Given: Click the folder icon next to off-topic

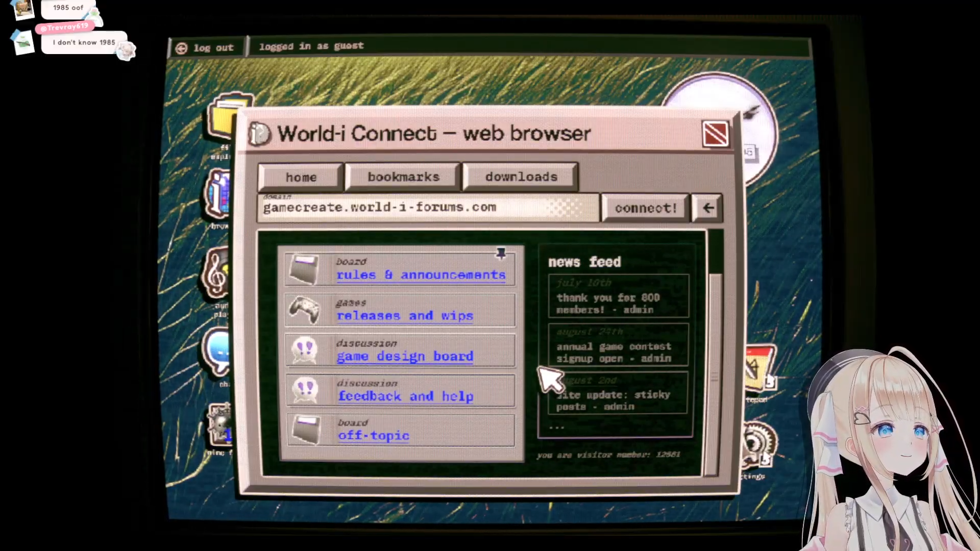Looking at the screenshot, I should (x=305, y=430).
